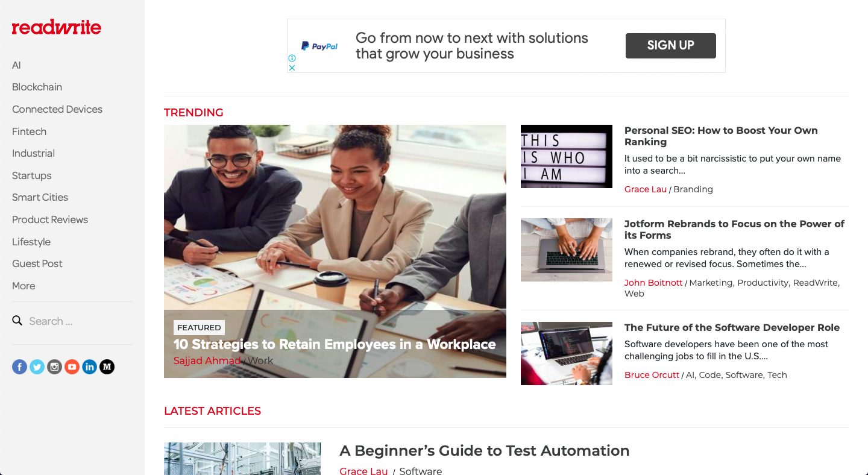The width and height of the screenshot is (868, 475).
Task: Open Jotform Rebrands article headline
Action: coord(734,230)
